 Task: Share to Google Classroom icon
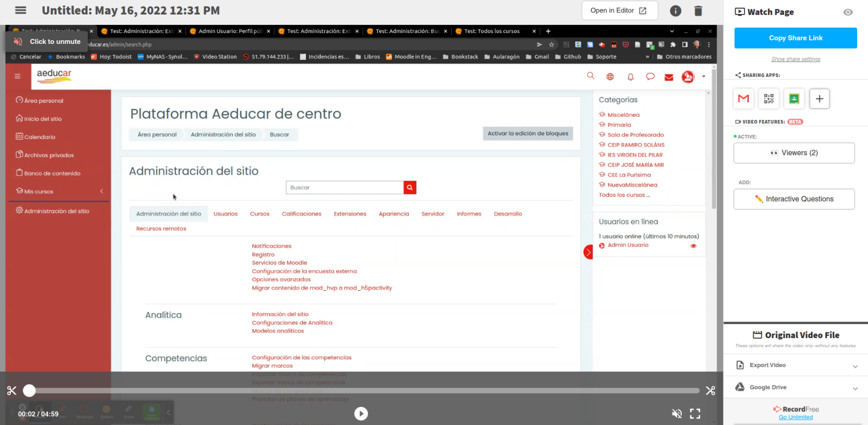point(794,98)
